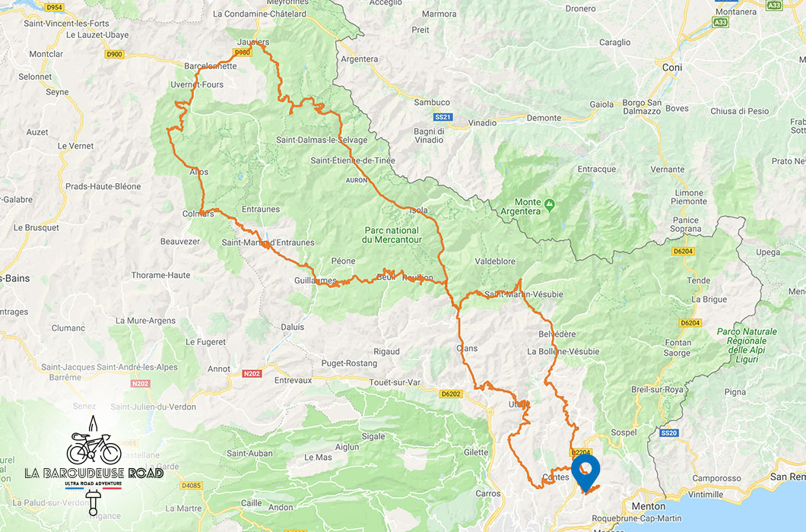Click the Parco Naturale Regionale delle Alpi Liguri label

747,345
